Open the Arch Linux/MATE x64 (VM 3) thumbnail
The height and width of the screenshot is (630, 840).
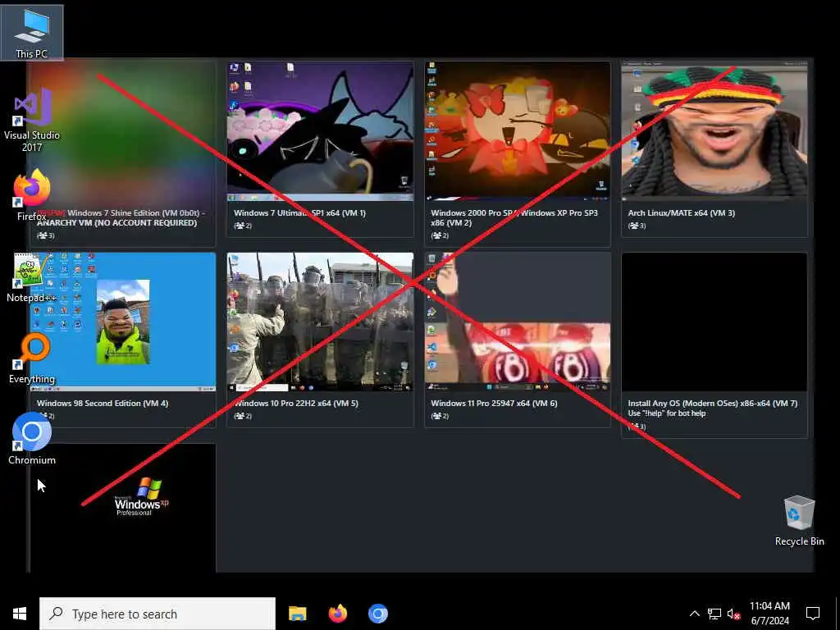pos(714,130)
